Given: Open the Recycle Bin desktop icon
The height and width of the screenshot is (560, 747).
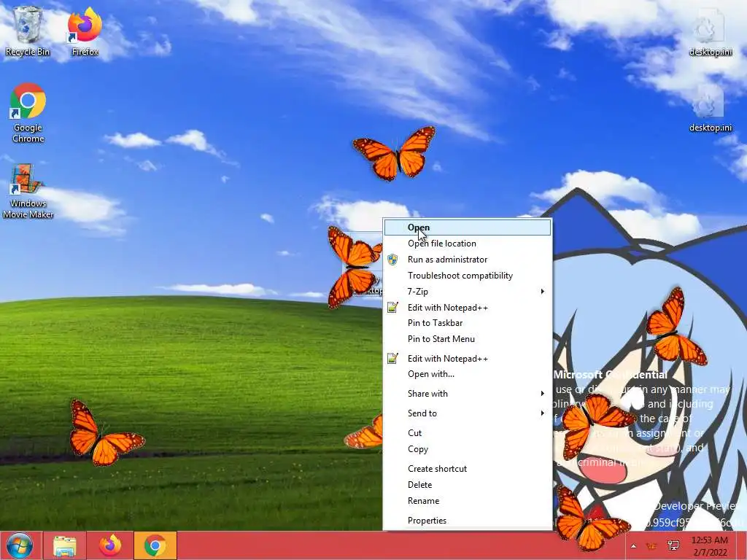Looking at the screenshot, I should (27, 31).
